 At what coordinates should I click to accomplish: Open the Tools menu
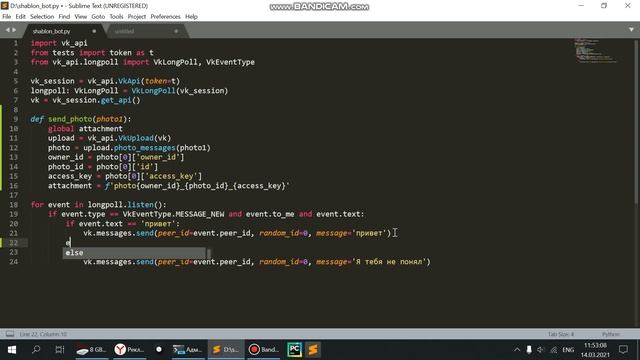116,17
